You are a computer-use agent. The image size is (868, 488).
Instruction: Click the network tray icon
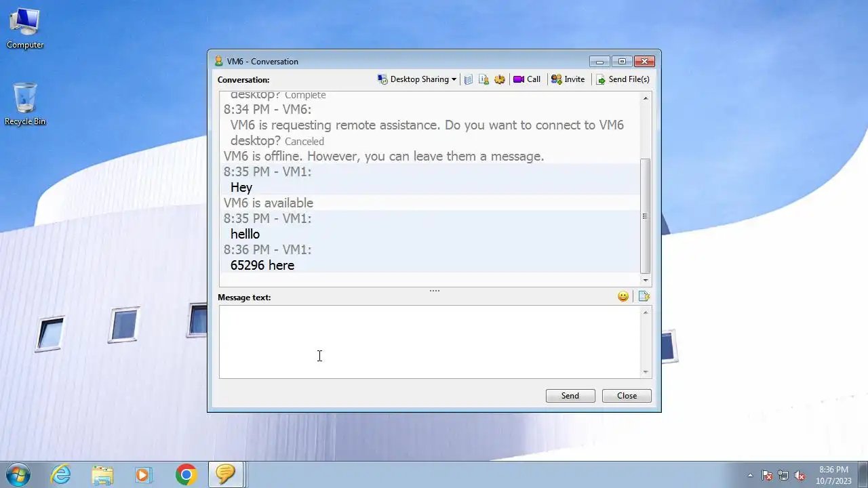coord(783,475)
